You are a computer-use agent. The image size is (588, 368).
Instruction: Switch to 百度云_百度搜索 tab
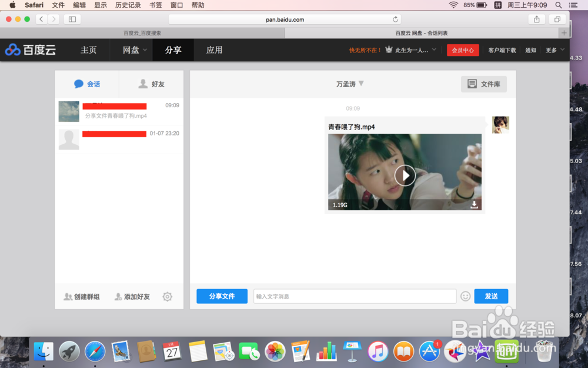tap(142, 33)
